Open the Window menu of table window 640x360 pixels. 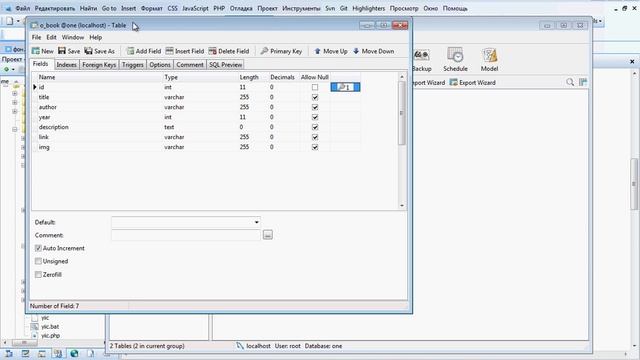[x=73, y=37]
